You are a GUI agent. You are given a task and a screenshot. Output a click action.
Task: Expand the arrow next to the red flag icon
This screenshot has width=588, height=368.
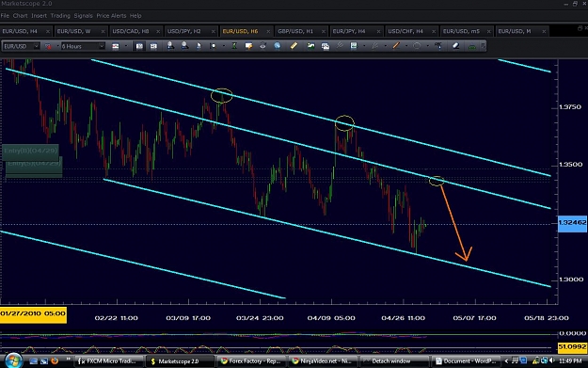click(57, 46)
